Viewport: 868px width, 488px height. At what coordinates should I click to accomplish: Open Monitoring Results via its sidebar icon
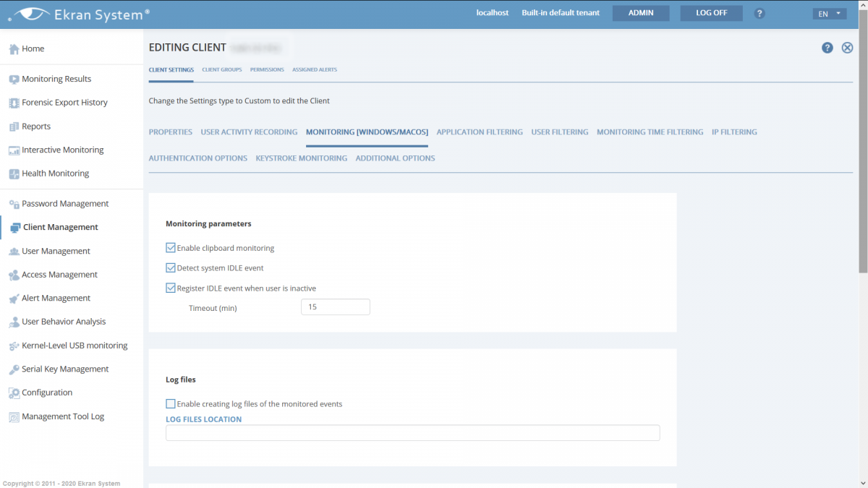pyautogui.click(x=14, y=80)
